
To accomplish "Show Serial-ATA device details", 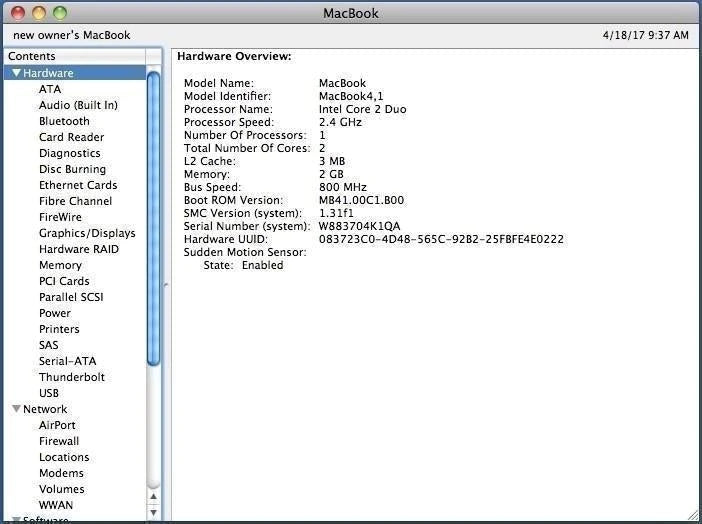I will point(67,361).
